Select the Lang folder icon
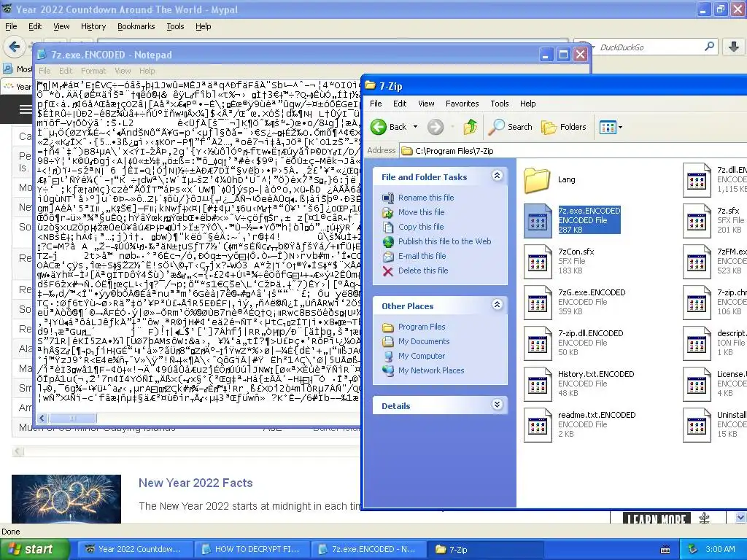Viewport: 747px width, 560px height. pyautogui.click(x=537, y=180)
